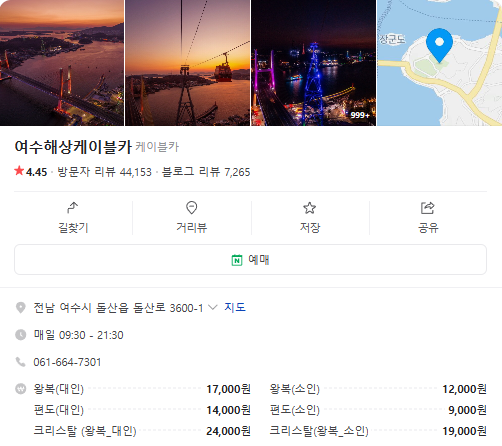Click the hours text 매일 09:30 - 21:30
Image resolution: width=502 pixels, height=446 pixels.
(79, 335)
